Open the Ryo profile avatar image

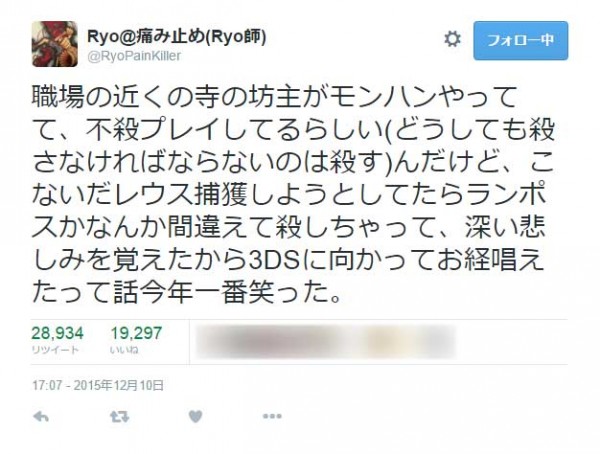point(55,44)
